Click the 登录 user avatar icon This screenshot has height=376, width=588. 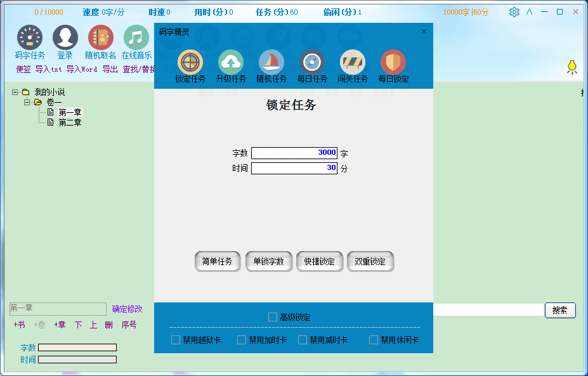(x=65, y=38)
